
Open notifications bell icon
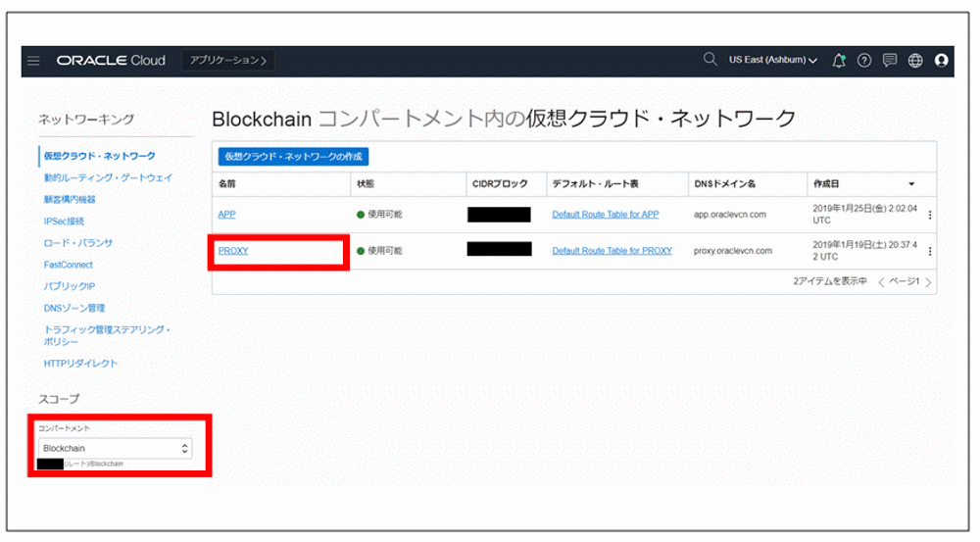(x=839, y=61)
